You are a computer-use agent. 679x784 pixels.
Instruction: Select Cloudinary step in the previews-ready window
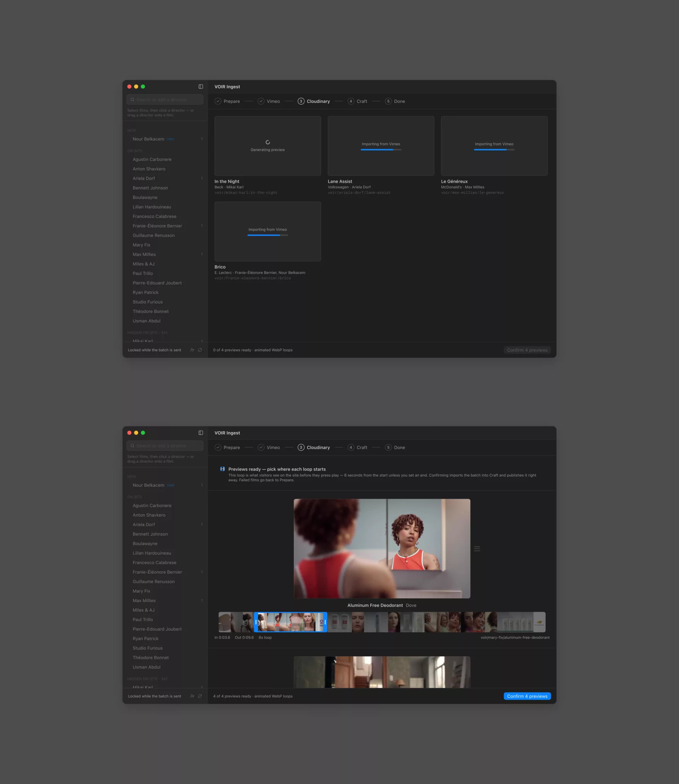pos(314,447)
